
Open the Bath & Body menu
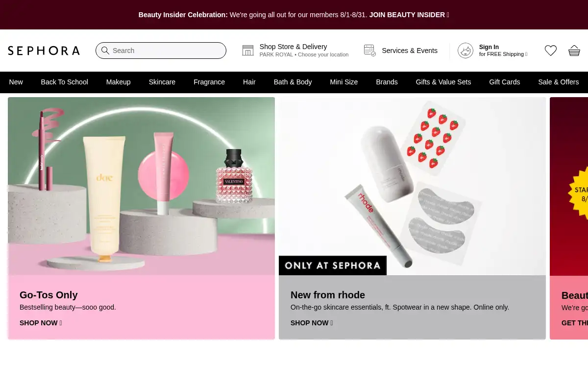pyautogui.click(x=293, y=82)
